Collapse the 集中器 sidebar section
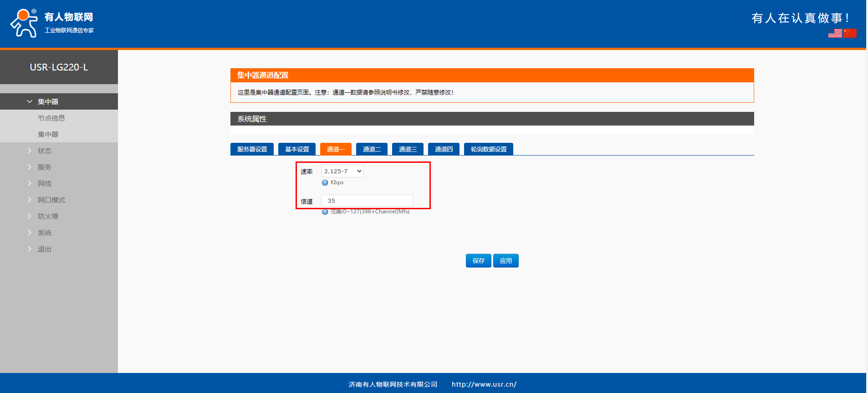 48,101
